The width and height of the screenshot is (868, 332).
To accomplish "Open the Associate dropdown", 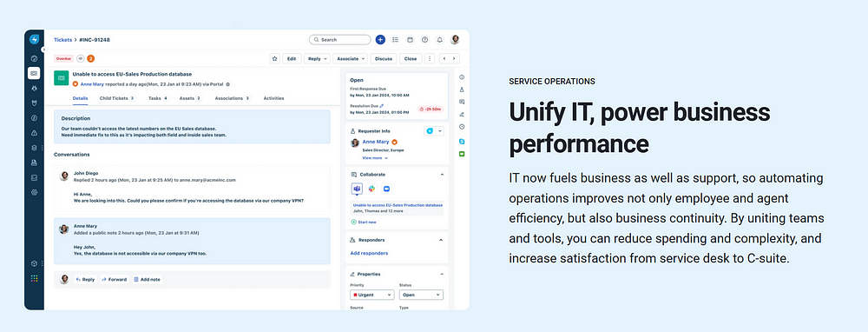I will pyautogui.click(x=351, y=58).
